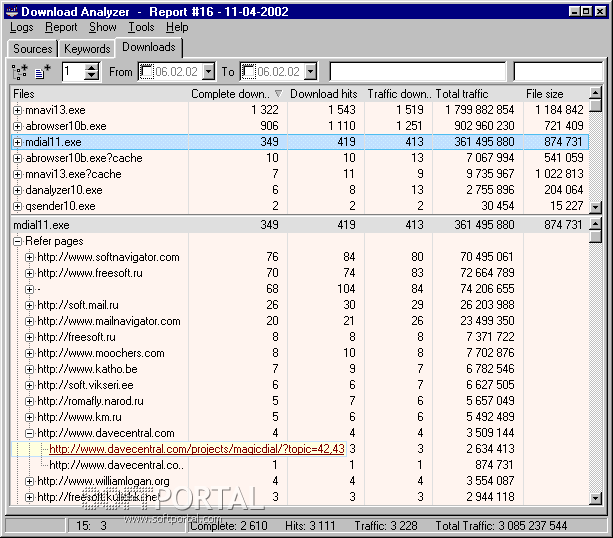Viewport: 613px width, 538px height.
Task: Switch to the Sources tab
Action: 32,49
